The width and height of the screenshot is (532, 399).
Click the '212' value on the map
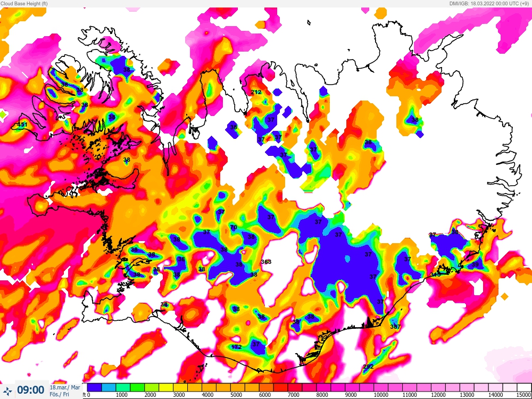(x=256, y=92)
